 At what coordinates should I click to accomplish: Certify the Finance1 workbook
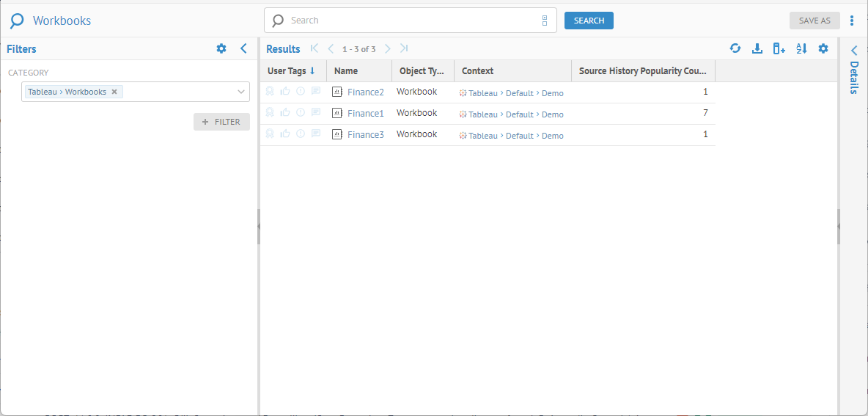[270, 112]
